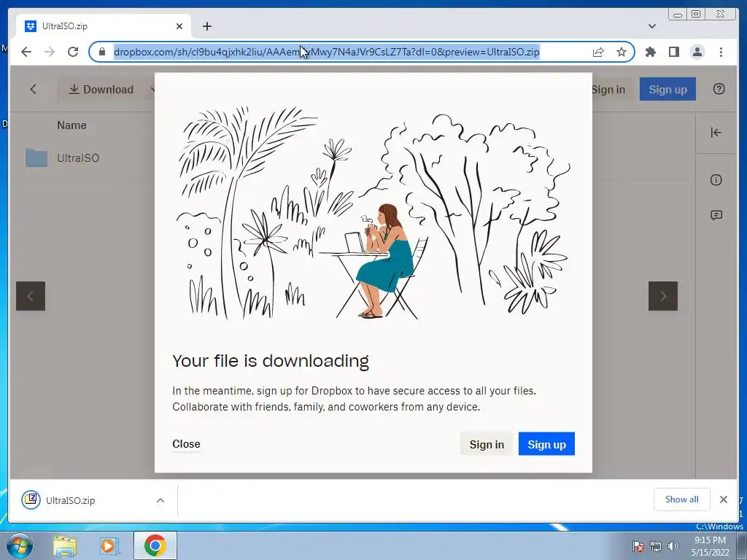
Task: Open the file info icon
Action: (716, 180)
